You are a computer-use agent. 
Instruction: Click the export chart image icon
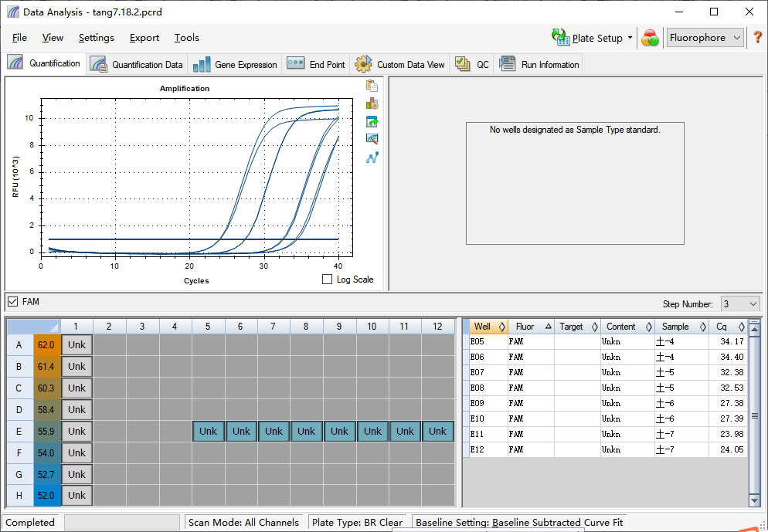coord(372,121)
